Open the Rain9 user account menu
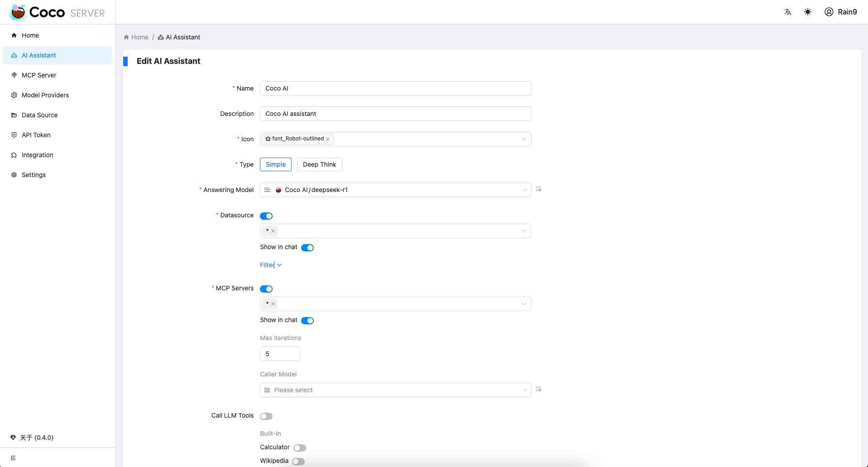Image resolution: width=868 pixels, height=467 pixels. (841, 12)
